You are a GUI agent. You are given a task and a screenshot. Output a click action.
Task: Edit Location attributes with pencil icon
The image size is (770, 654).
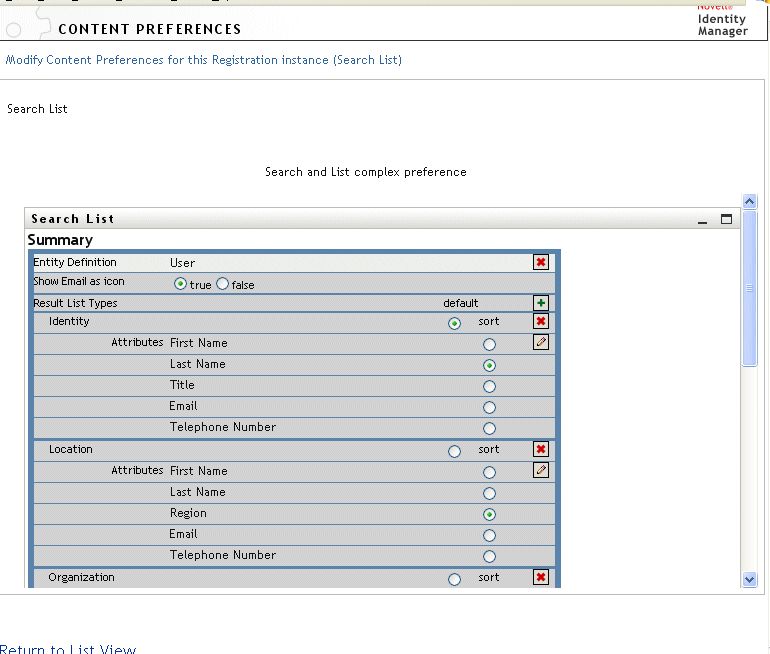[541, 470]
